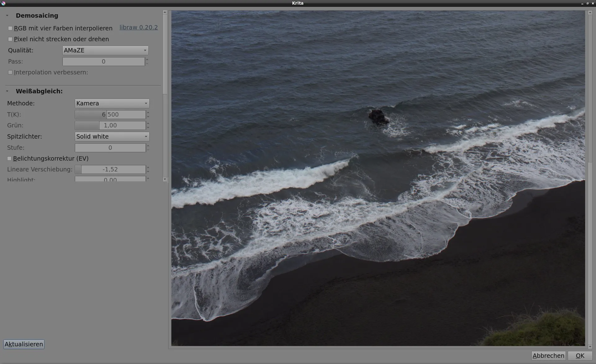Screen dimensions: 596x364
Task: Click the T(K) temperature slider field
Action: pyautogui.click(x=110, y=114)
